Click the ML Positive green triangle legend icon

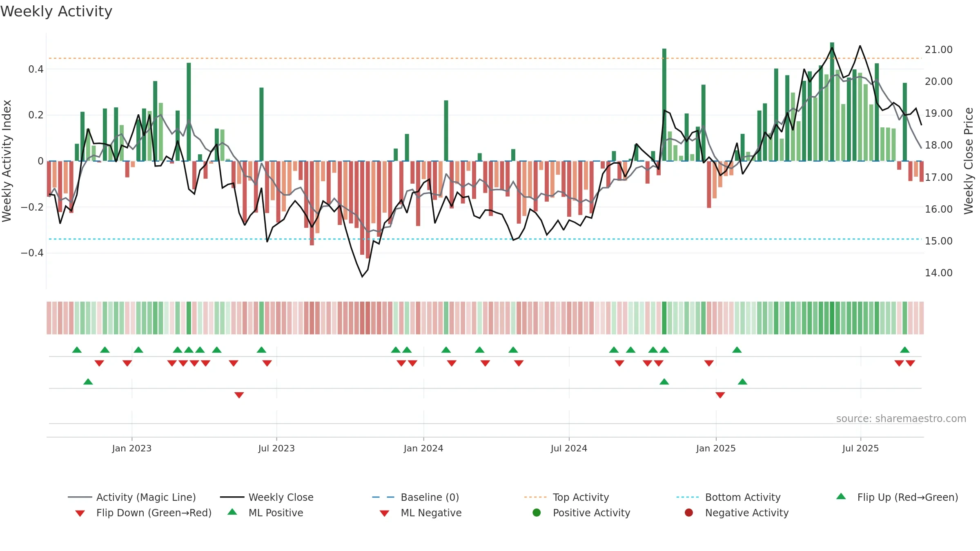232,512
